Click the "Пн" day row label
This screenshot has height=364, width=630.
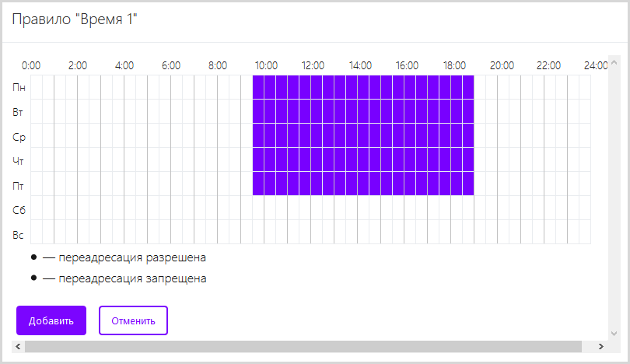click(18, 88)
